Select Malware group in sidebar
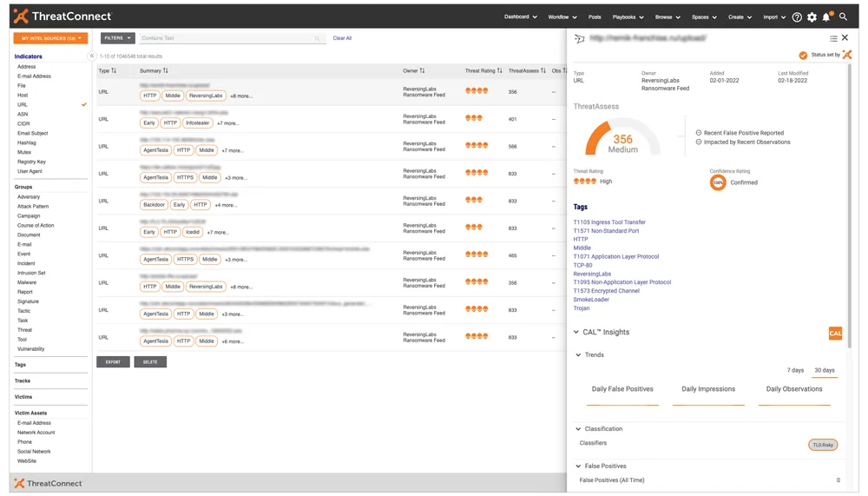868x496 pixels. (27, 282)
